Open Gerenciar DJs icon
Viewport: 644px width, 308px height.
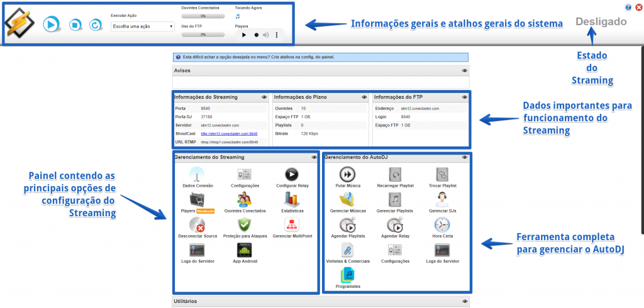(x=443, y=200)
